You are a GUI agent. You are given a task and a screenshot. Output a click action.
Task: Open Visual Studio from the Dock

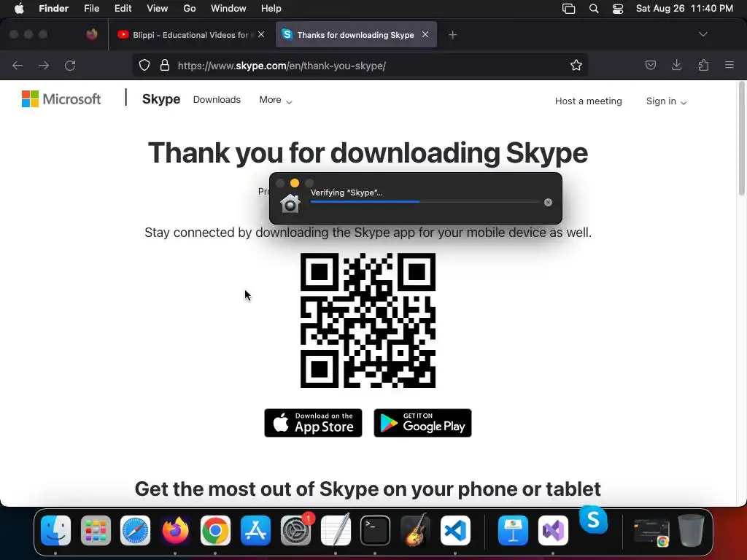point(553,531)
